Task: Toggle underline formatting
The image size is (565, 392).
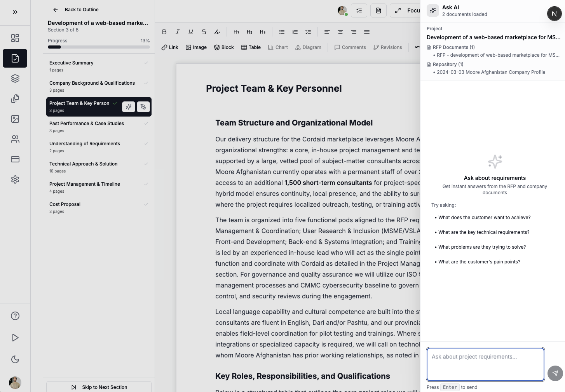Action: click(191, 32)
